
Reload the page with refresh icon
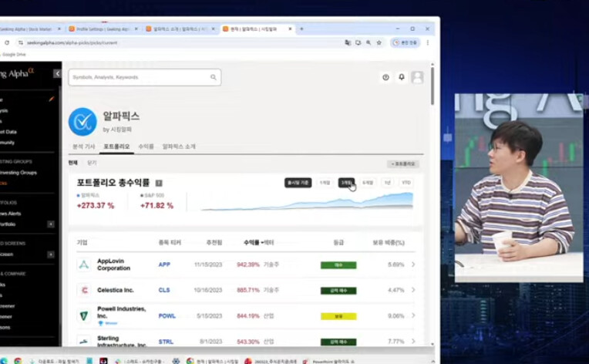7,43
